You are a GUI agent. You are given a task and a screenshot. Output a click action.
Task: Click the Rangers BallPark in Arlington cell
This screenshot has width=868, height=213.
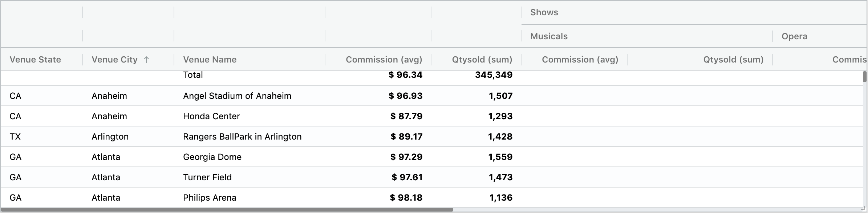[242, 137]
